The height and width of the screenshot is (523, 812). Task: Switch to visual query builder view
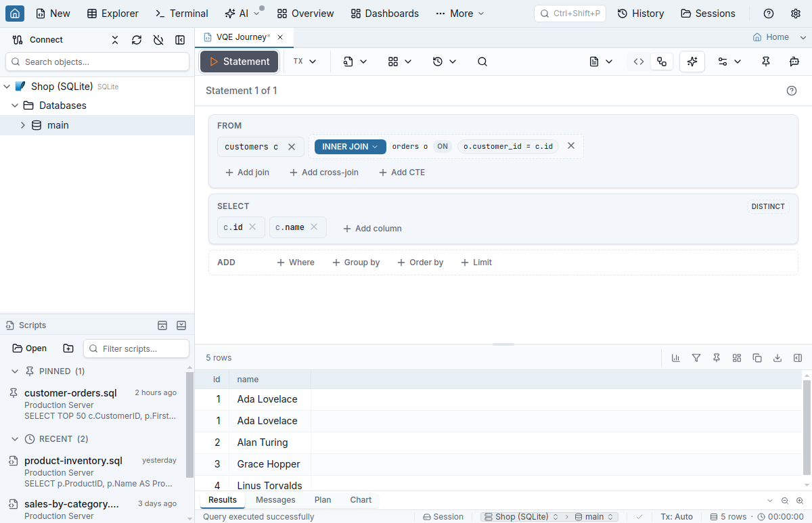click(x=662, y=62)
